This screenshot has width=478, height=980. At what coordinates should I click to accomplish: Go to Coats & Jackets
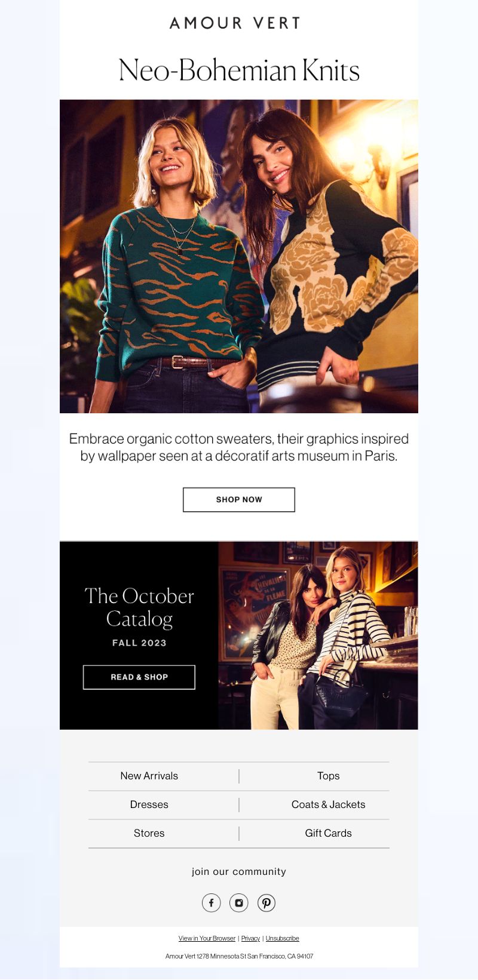(329, 804)
